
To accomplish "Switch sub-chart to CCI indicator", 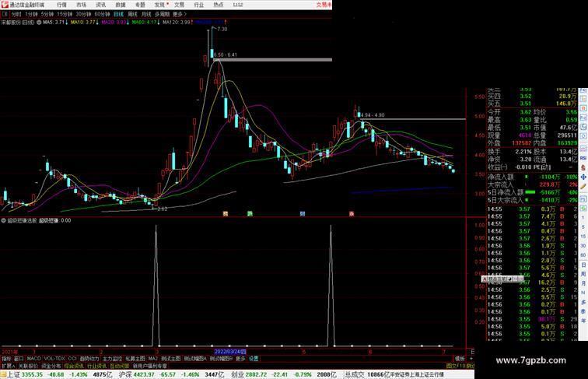I will (72, 359).
